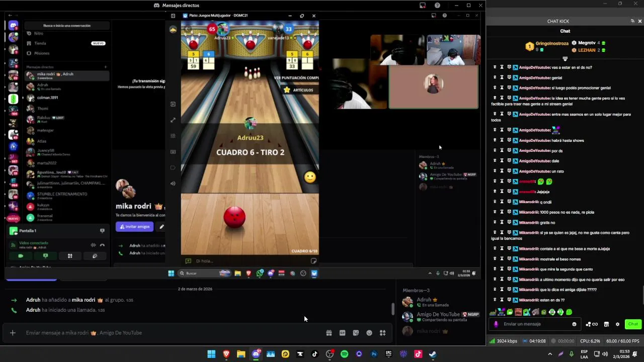
Task: Open the sticker picker in message bar
Action: [356, 333]
